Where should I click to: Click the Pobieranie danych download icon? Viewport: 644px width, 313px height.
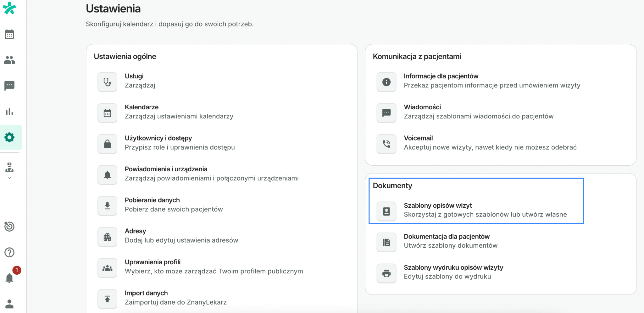click(107, 206)
